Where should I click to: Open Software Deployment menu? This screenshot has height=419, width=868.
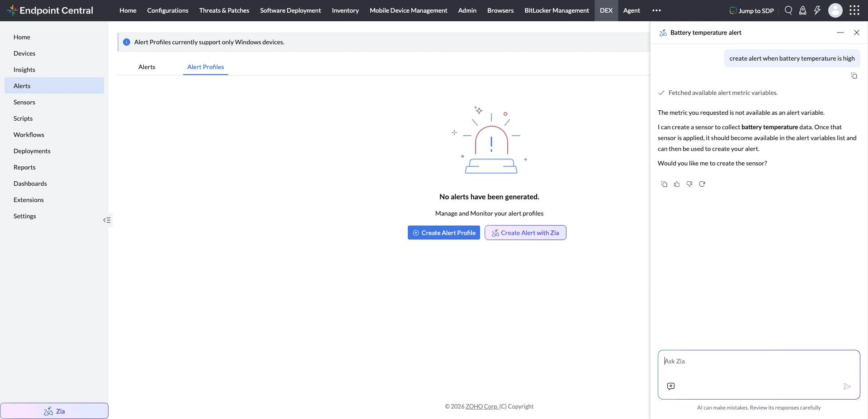[291, 10]
